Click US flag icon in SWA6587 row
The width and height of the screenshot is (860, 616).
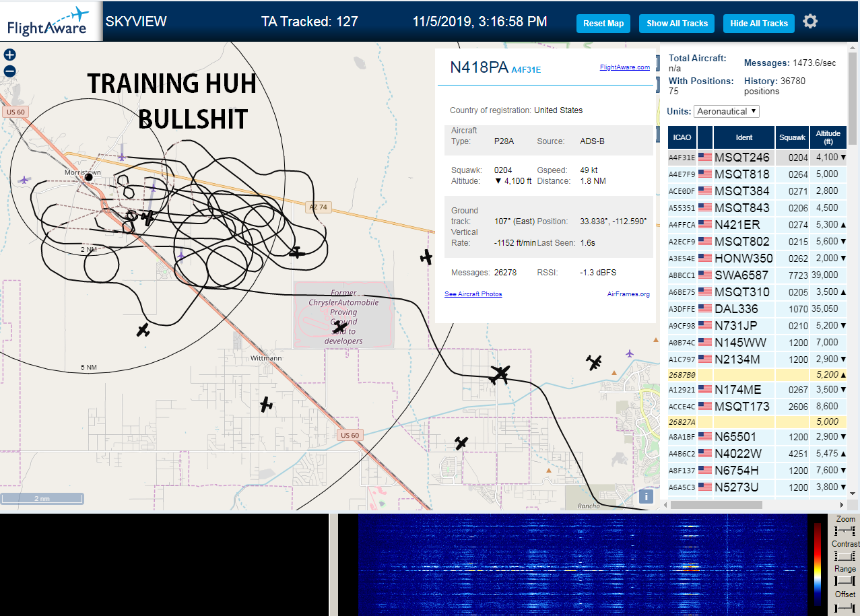click(x=705, y=275)
